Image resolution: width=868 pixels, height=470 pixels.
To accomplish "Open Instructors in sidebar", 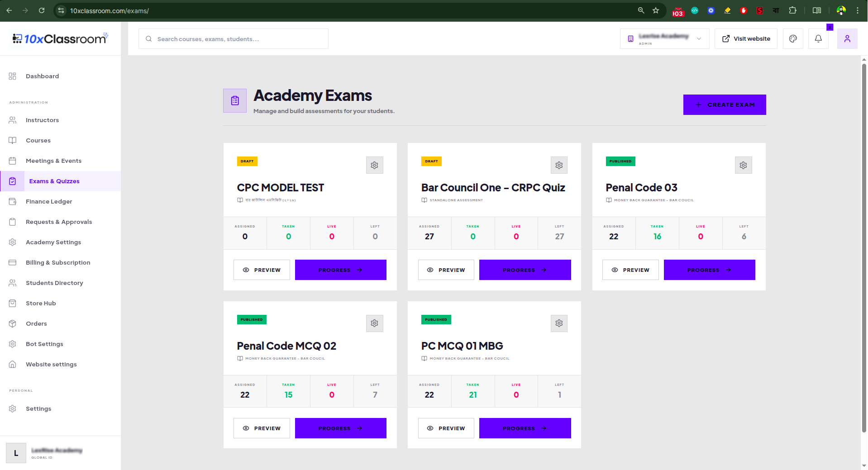I will click(61, 120).
